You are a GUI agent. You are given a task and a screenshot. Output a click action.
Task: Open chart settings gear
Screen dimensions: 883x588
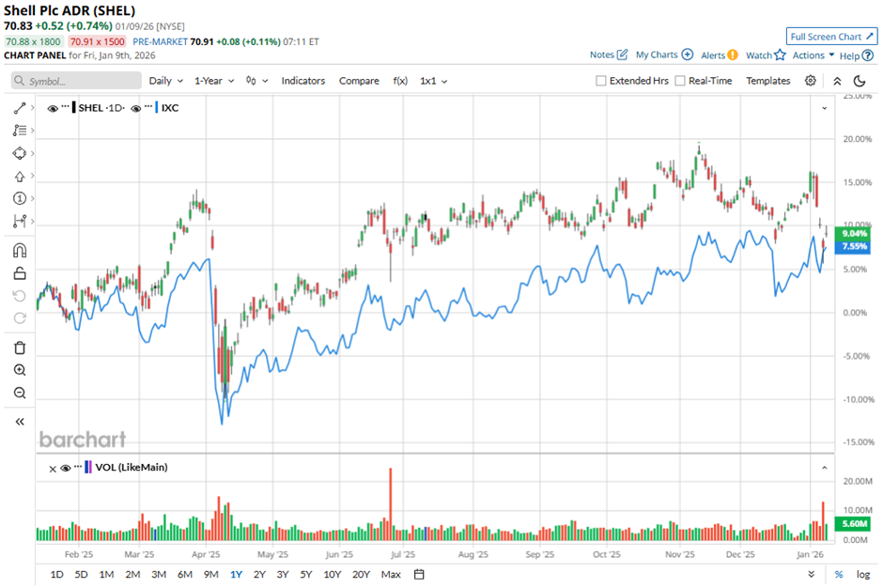(x=811, y=81)
